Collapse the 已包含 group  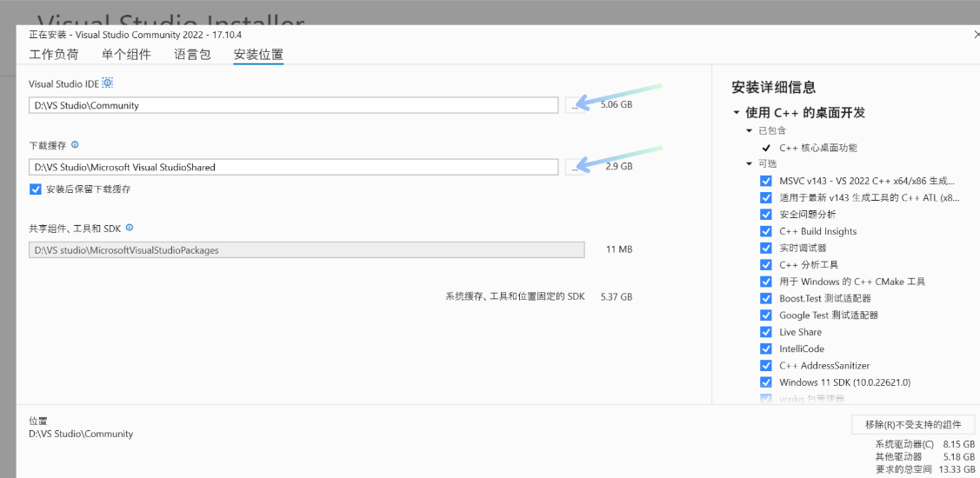750,130
